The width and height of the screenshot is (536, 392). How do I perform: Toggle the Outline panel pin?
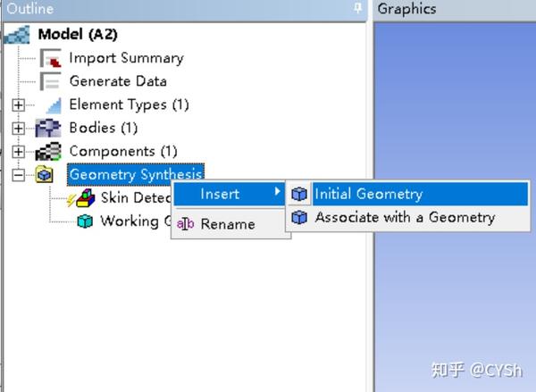coord(358,8)
